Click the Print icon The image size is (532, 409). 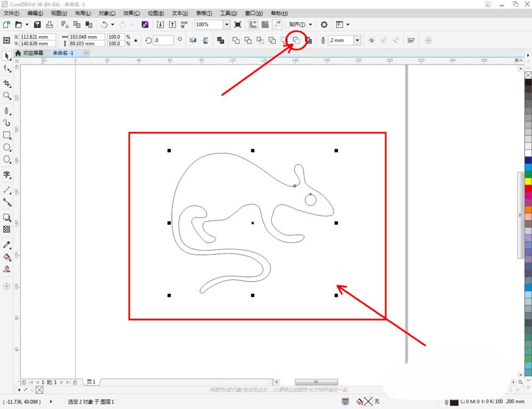coord(49,24)
